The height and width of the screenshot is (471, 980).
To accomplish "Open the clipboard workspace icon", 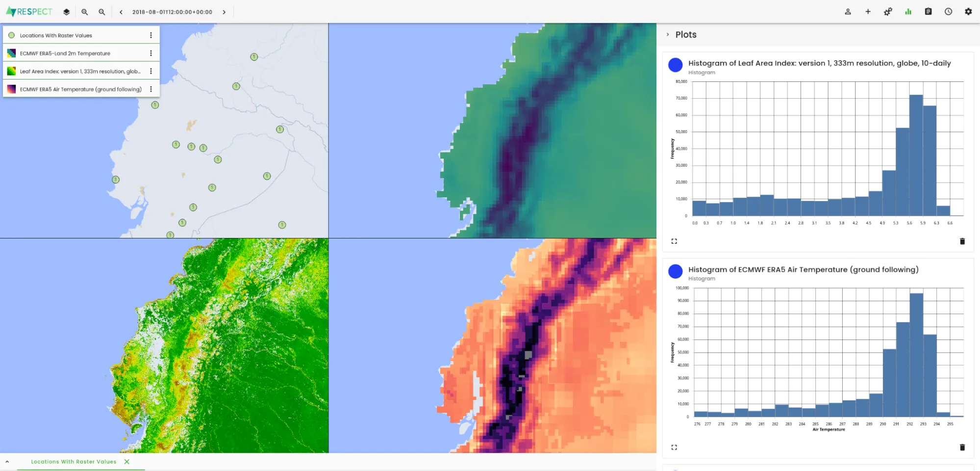I will [928, 12].
